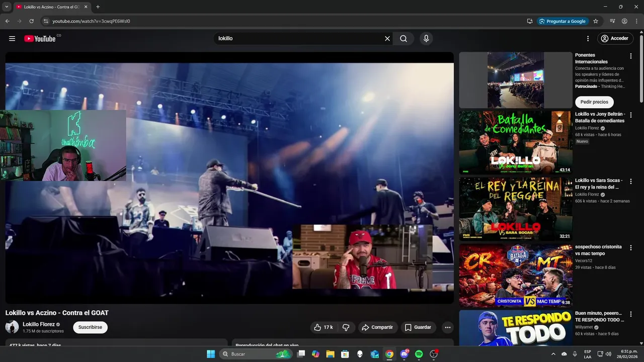
Task: Save video with Guardar button
Action: (419, 327)
